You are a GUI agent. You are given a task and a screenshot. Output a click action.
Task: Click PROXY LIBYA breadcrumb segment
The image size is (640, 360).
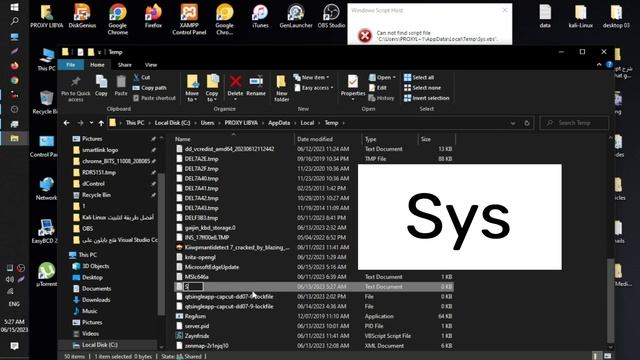click(241, 123)
